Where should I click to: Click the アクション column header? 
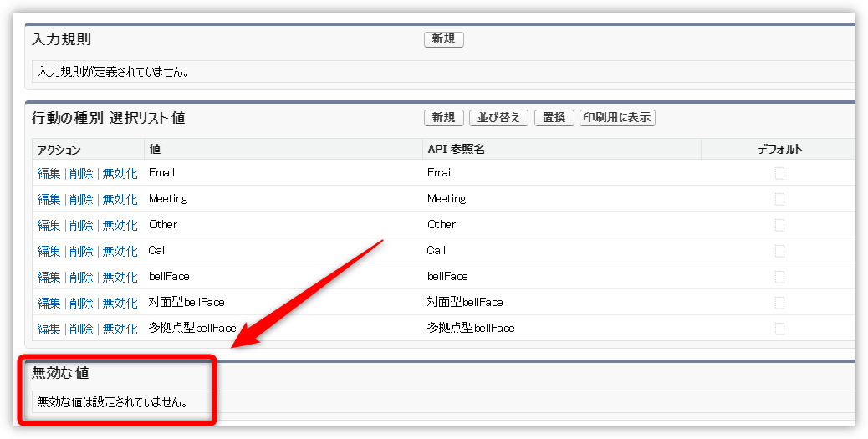[59, 150]
